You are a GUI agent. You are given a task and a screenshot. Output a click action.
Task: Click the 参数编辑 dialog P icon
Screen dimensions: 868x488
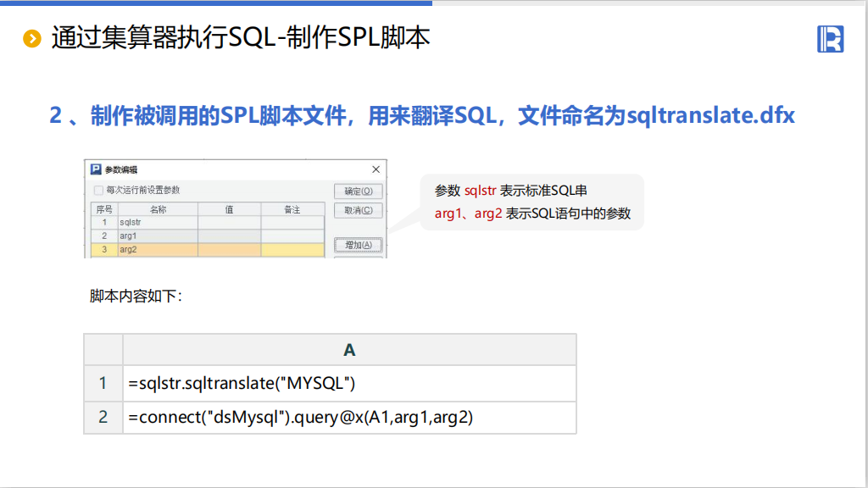(96, 169)
